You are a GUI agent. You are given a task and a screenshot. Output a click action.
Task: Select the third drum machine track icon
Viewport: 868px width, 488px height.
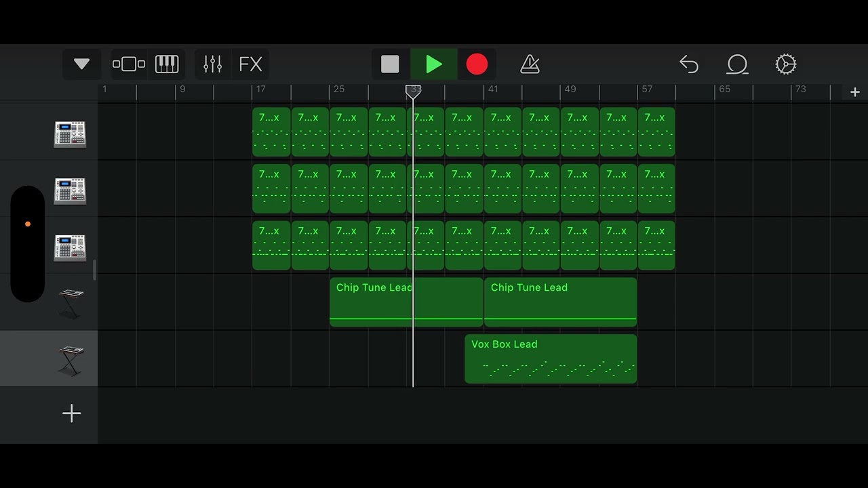pos(70,247)
